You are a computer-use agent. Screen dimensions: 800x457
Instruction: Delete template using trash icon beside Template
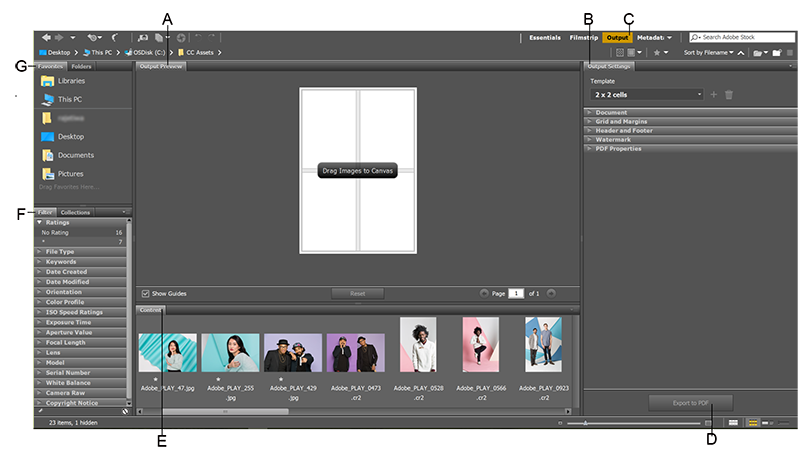click(729, 95)
